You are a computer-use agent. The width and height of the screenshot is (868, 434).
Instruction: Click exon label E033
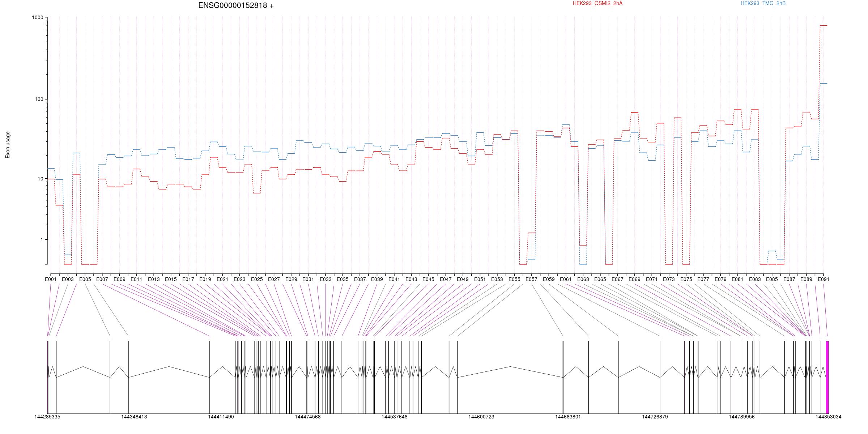coord(325,279)
